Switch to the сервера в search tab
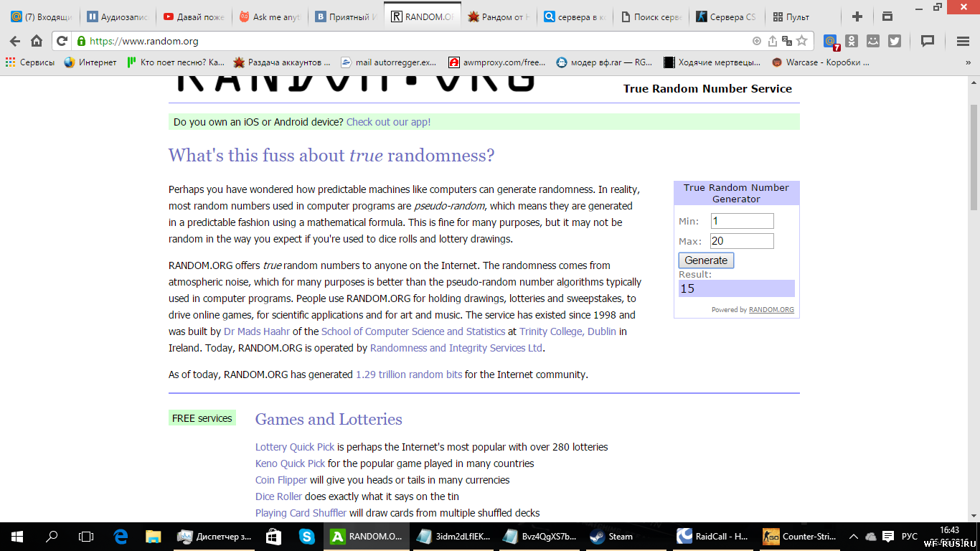Viewport: 980px width, 551px height. [x=575, y=17]
